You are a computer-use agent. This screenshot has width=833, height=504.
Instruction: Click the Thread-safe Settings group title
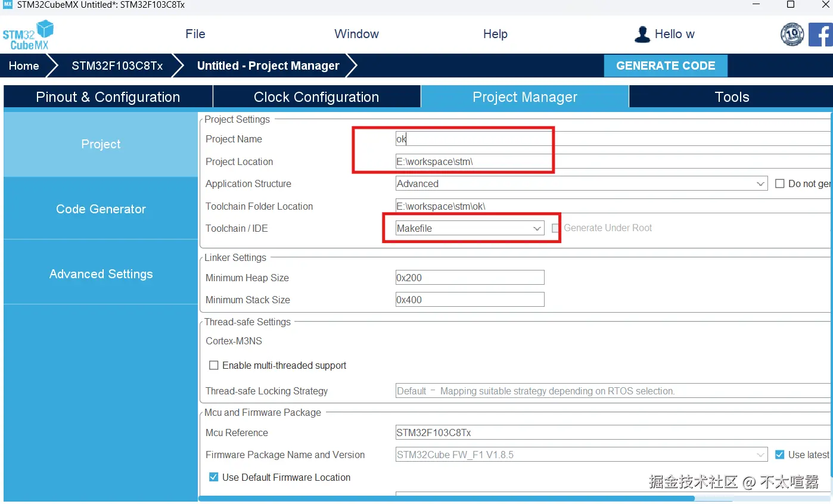pos(247,322)
